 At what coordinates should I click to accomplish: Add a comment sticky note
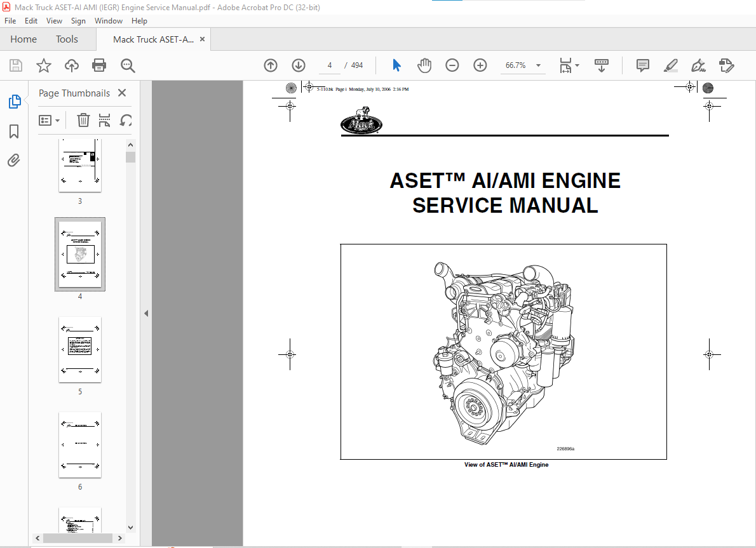pos(643,65)
